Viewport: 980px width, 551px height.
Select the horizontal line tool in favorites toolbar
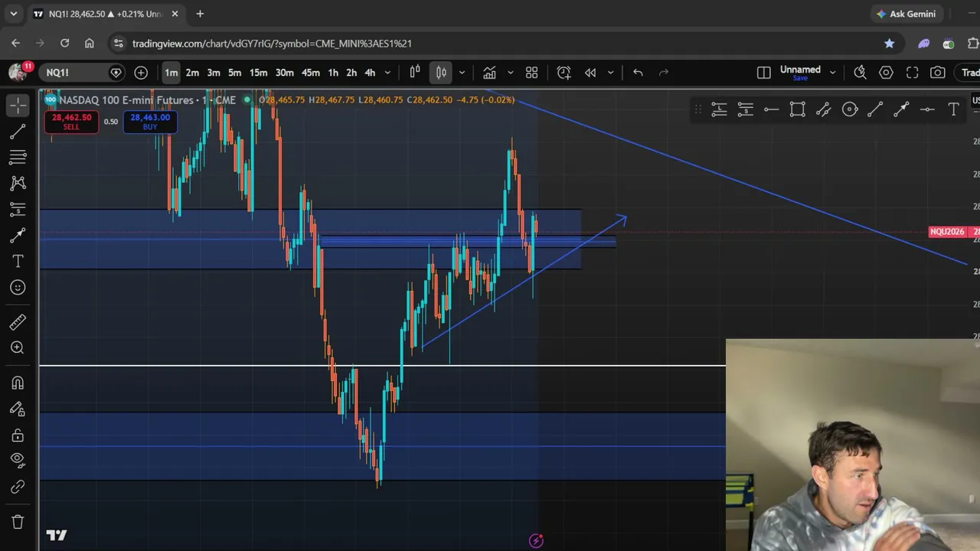coord(927,110)
